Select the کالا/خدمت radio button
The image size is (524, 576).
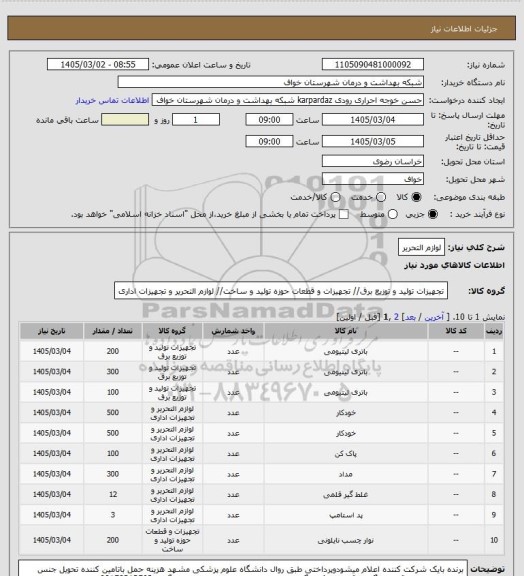tap(335, 197)
